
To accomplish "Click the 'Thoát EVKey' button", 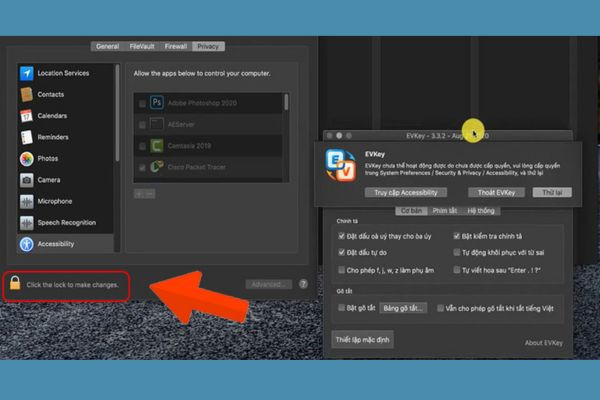I will (496, 193).
